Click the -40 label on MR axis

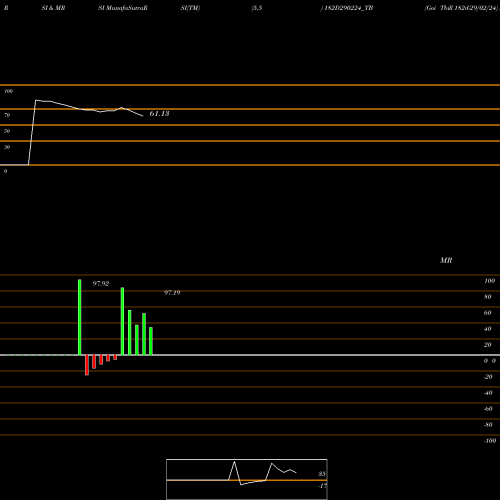488,393
